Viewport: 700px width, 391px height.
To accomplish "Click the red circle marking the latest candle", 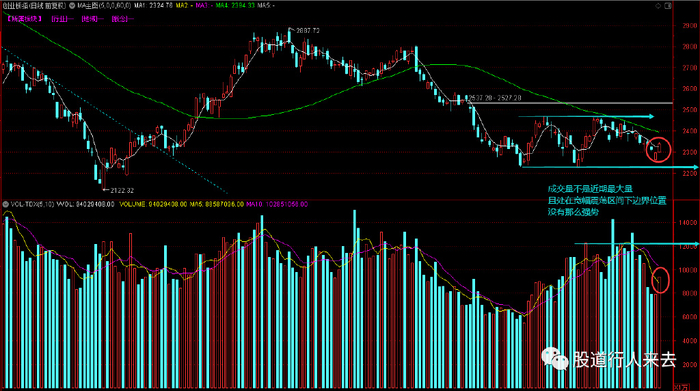I will [x=658, y=150].
